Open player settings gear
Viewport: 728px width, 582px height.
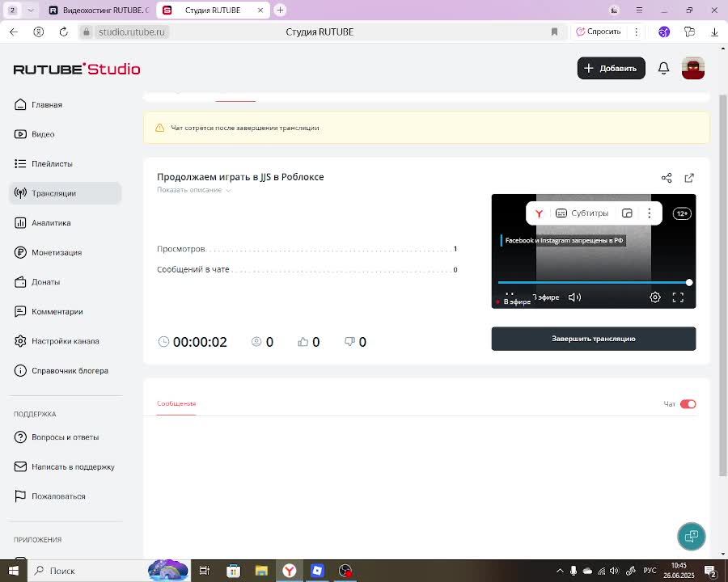click(654, 297)
